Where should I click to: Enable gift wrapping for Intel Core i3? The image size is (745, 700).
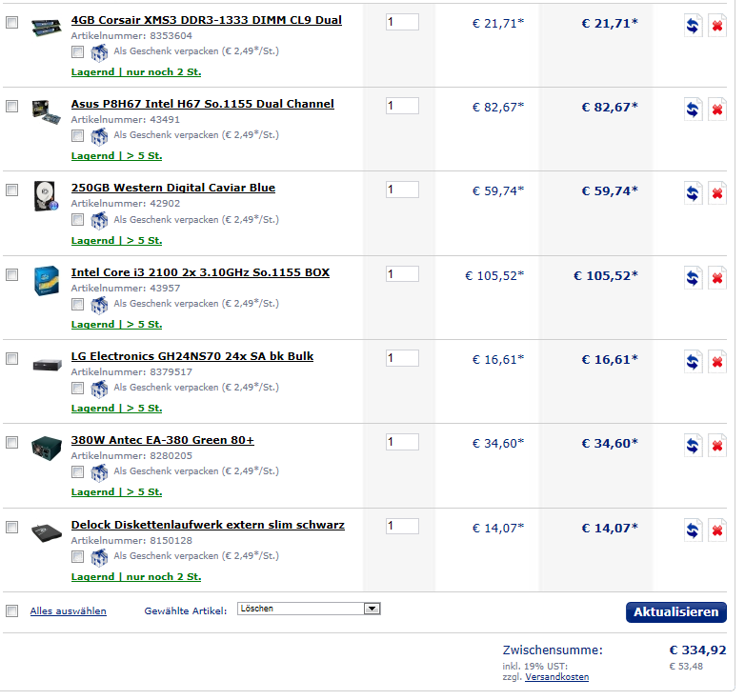pyautogui.click(x=78, y=304)
